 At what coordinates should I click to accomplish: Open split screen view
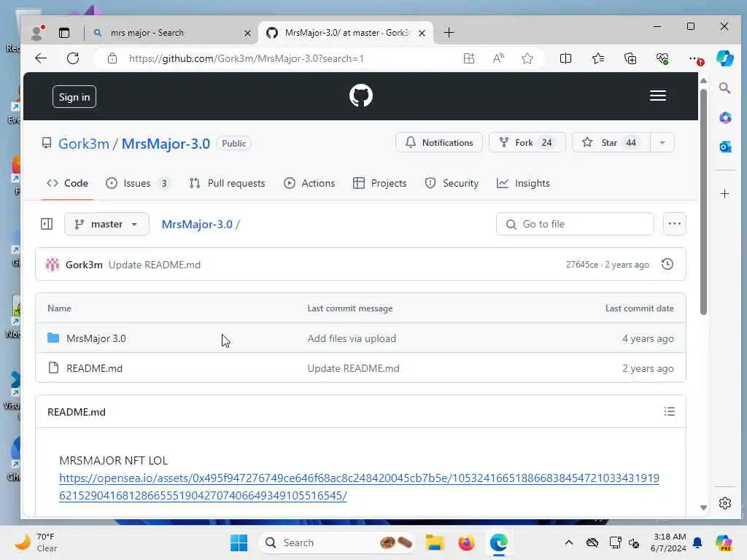[x=565, y=58]
